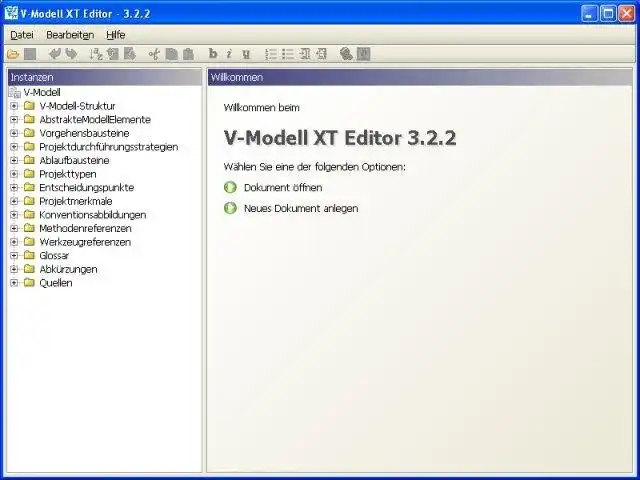
Task: Open the Datei menu
Action: point(22,35)
